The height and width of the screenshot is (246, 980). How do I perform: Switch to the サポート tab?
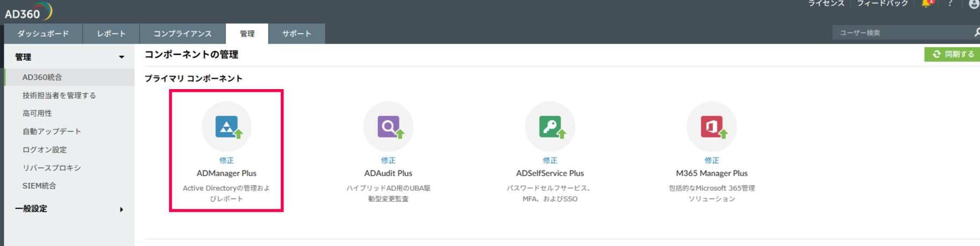[296, 33]
